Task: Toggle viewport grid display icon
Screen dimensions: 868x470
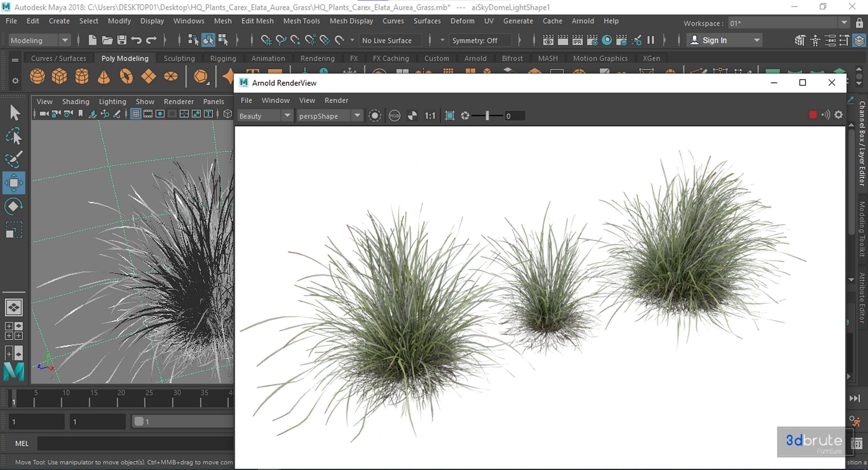Action: 136,114
